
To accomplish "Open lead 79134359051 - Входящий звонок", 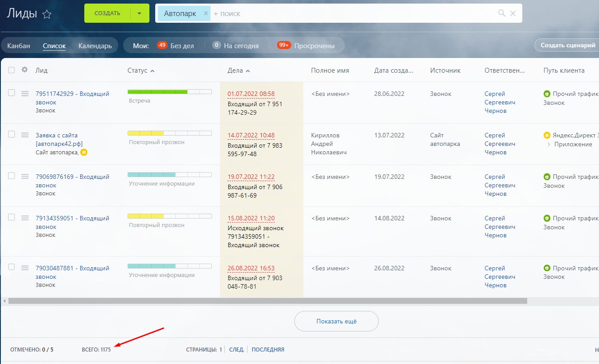I will (x=72, y=223).
